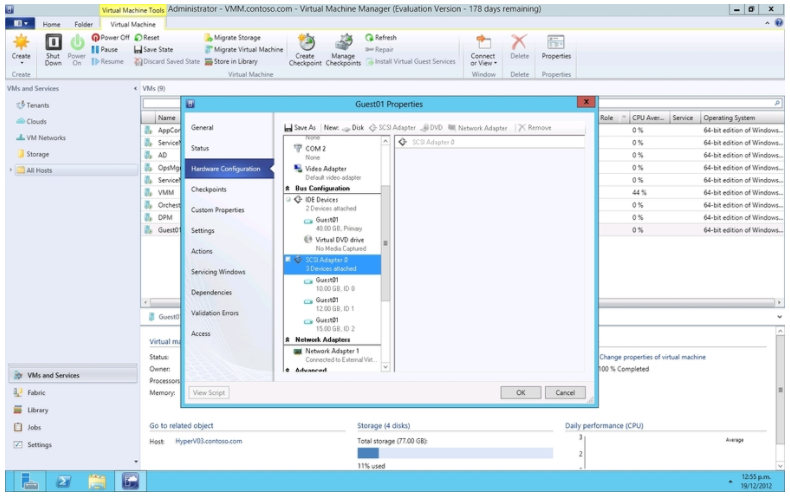Click Save As in Guest01 Properties toolbar

(x=300, y=128)
